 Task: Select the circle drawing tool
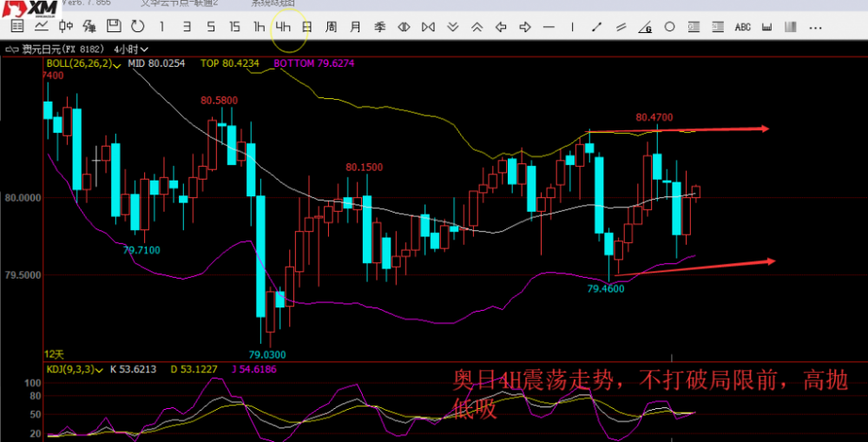pyautogui.click(x=669, y=27)
